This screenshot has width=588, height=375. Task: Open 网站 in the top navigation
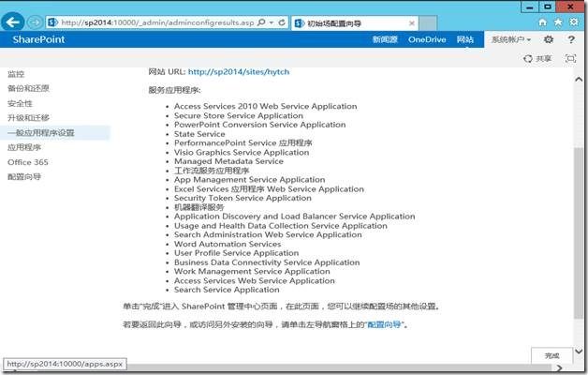pyautogui.click(x=465, y=39)
